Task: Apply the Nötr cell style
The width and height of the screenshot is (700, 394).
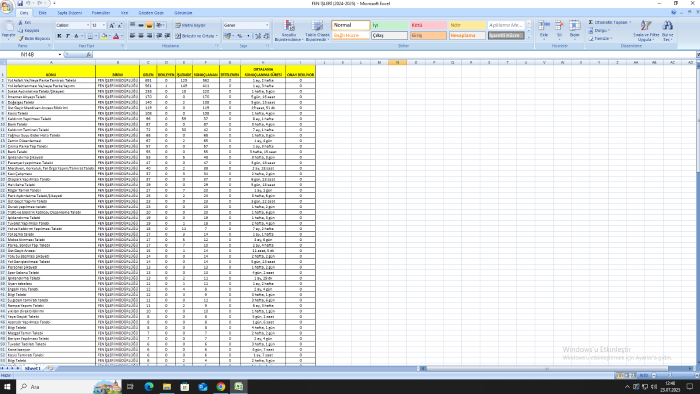Action: (467, 25)
